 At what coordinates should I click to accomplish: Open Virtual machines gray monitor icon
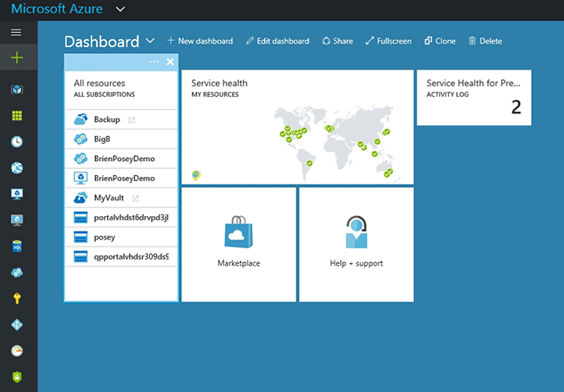pos(17,220)
